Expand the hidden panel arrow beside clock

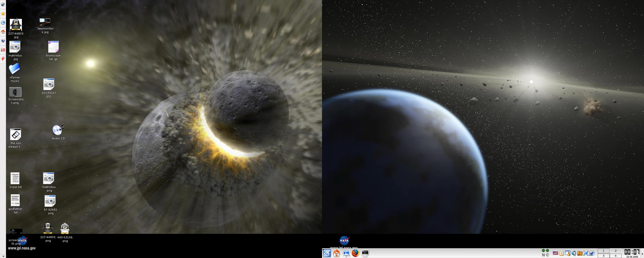tap(642, 253)
